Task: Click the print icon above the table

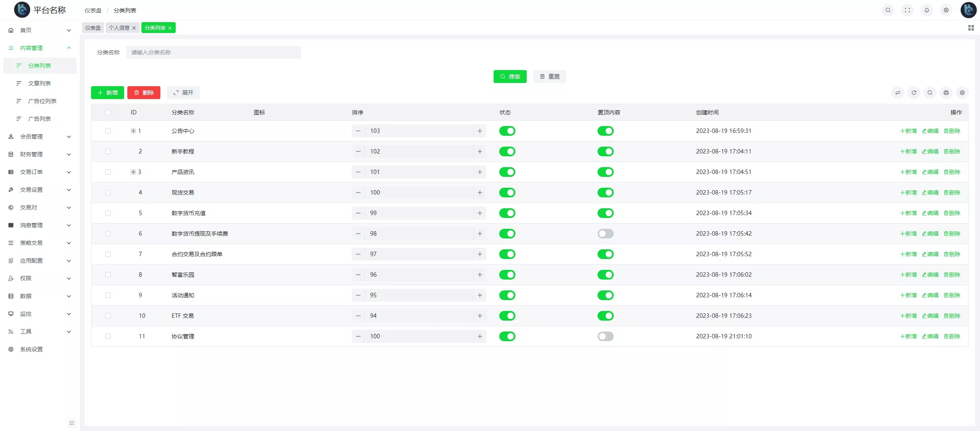Action: [946, 93]
